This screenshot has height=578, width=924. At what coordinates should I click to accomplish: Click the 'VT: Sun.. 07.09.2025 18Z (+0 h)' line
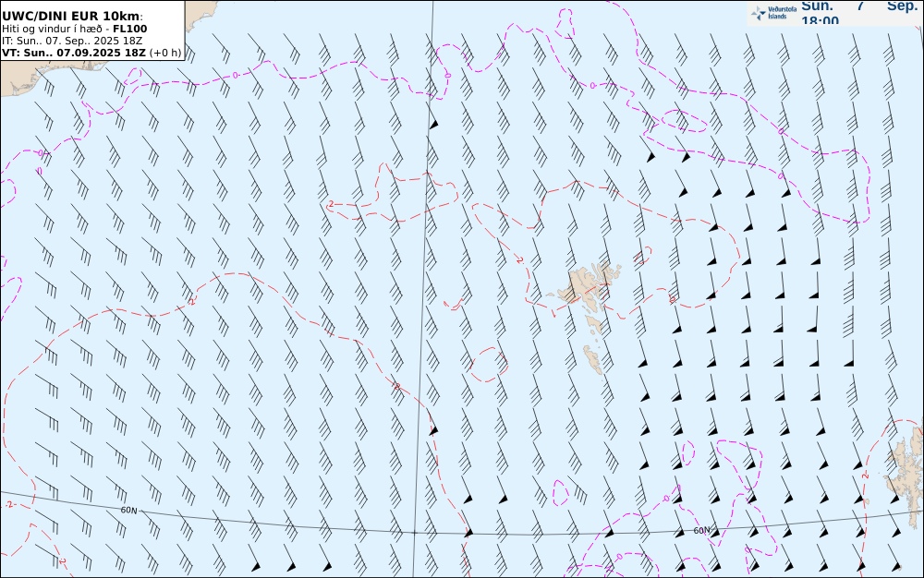[91, 53]
